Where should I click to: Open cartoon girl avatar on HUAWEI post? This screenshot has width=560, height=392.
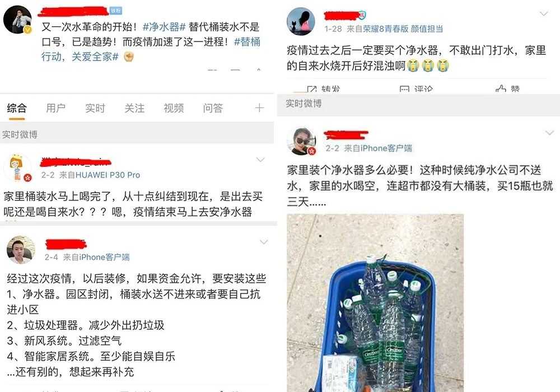tap(17, 168)
